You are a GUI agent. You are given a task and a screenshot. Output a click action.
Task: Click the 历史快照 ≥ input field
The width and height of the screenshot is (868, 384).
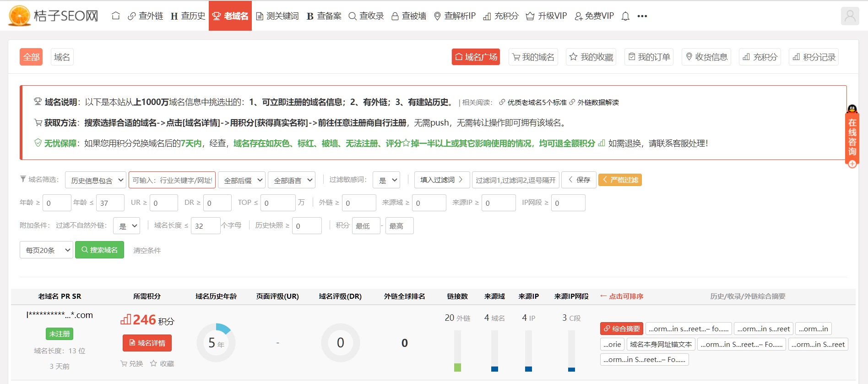[307, 226]
